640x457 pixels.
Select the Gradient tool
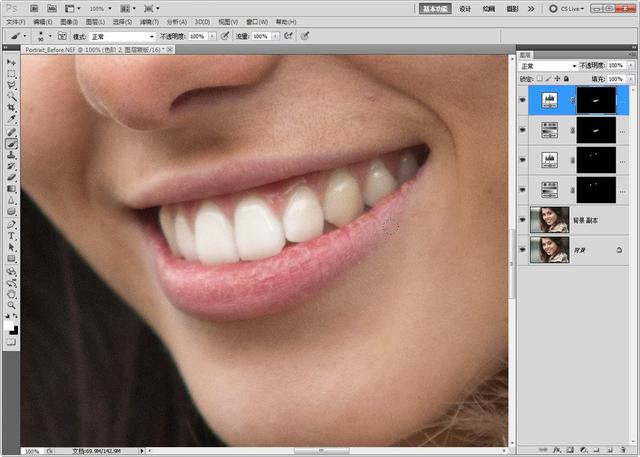pyautogui.click(x=11, y=189)
